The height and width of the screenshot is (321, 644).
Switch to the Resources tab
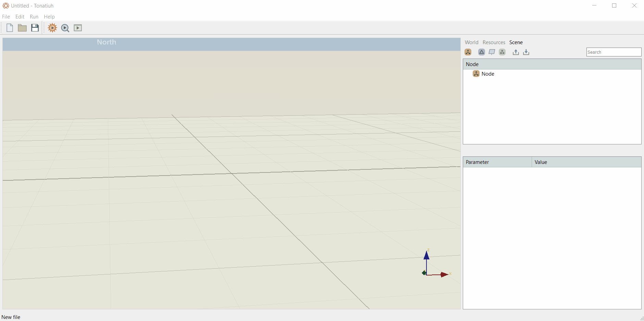[494, 42]
